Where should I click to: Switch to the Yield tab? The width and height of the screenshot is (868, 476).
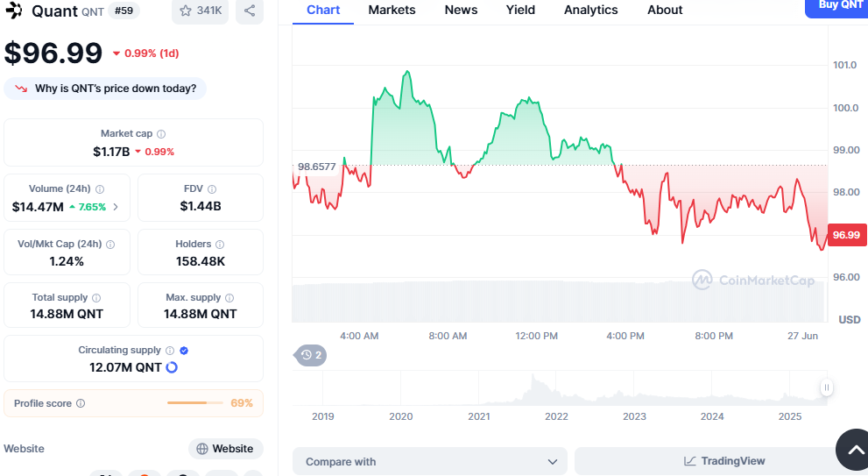[x=520, y=10]
